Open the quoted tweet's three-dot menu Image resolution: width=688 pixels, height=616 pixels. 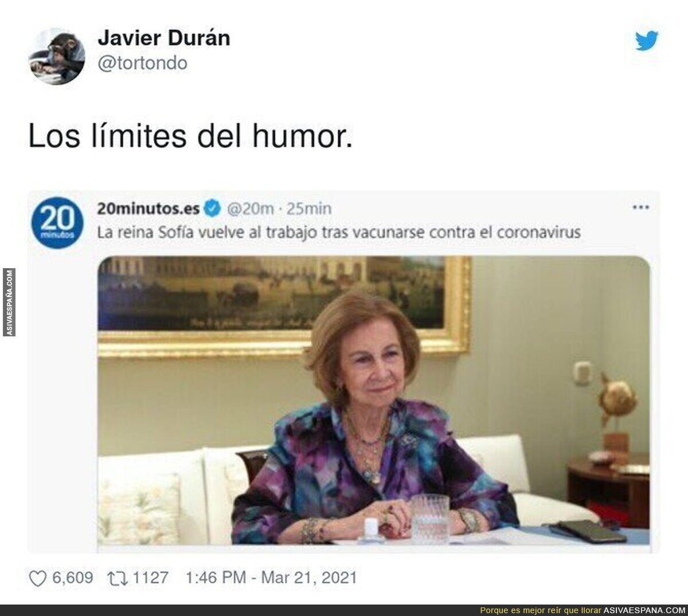(640, 207)
